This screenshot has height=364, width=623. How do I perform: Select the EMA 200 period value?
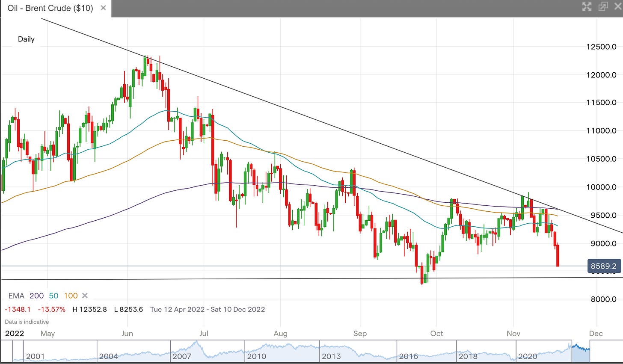point(37,296)
